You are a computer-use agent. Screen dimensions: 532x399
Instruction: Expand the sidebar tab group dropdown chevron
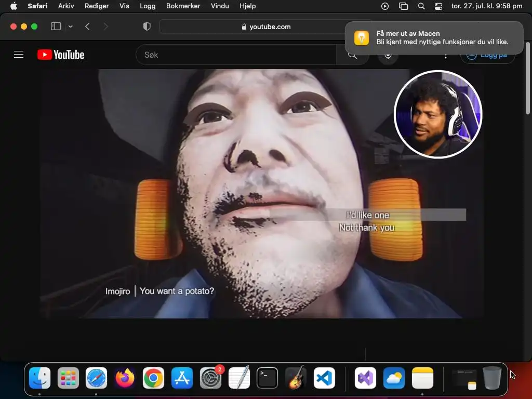[71, 26]
